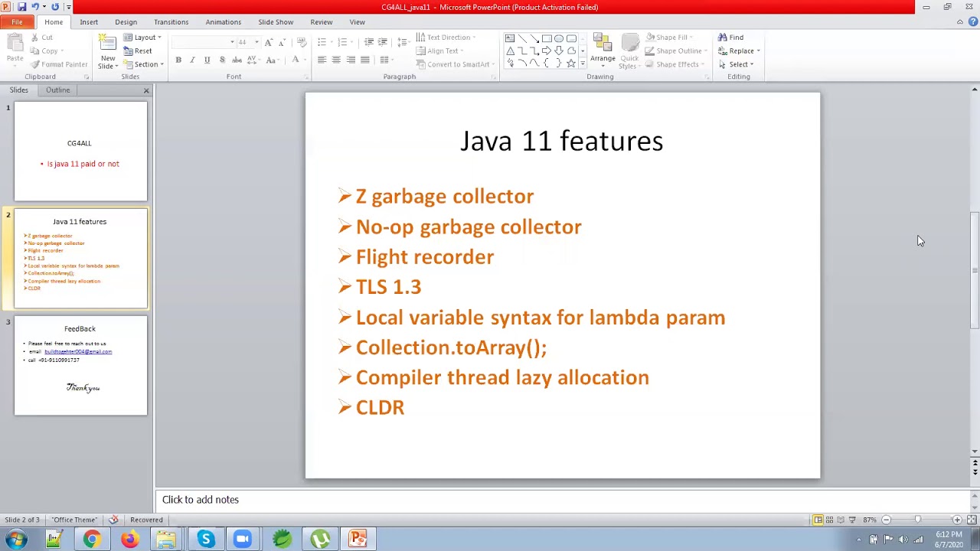Image resolution: width=980 pixels, height=551 pixels.
Task: Open the spell check status icon
Action: click(113, 520)
